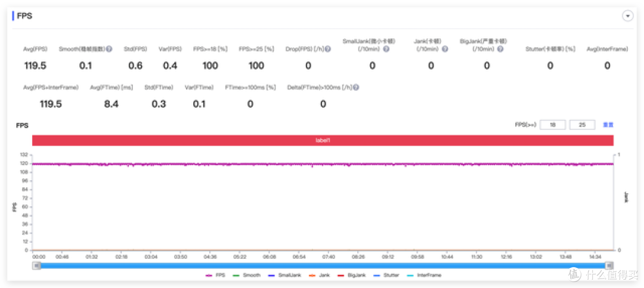Open help icon next to Smooth index
This screenshot has width=644, height=288.
(109, 49)
